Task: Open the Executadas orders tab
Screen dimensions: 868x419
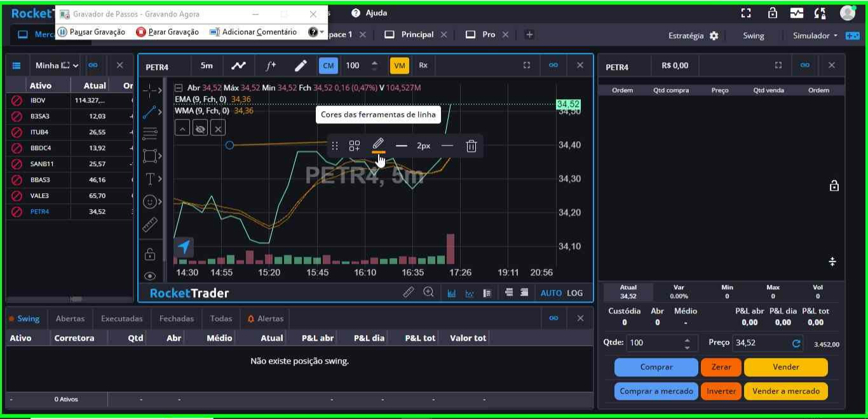Action: pyautogui.click(x=122, y=319)
